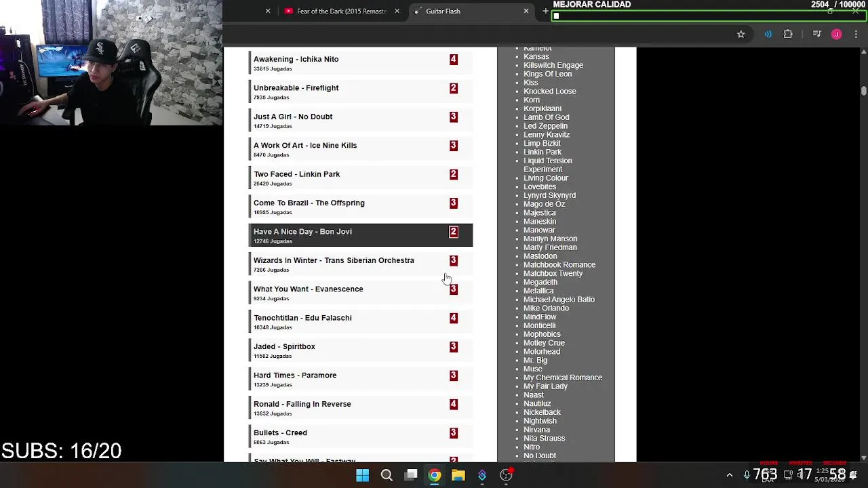The height and width of the screenshot is (488, 868).
Task: Open the Windows Start menu
Action: (363, 475)
